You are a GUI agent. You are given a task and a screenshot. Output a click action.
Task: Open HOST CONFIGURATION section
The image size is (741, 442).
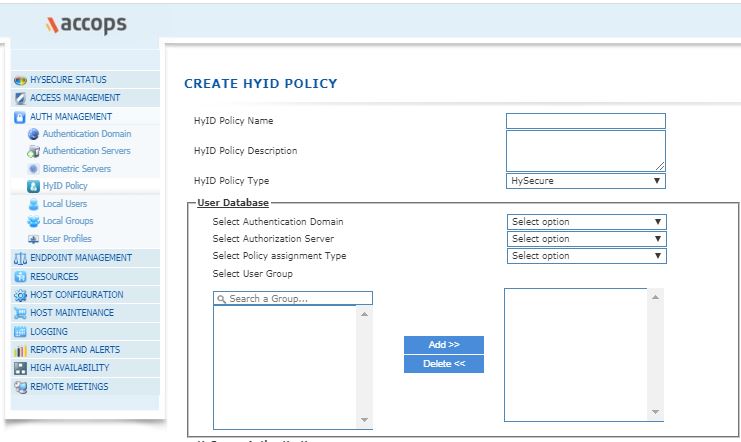tap(86, 295)
